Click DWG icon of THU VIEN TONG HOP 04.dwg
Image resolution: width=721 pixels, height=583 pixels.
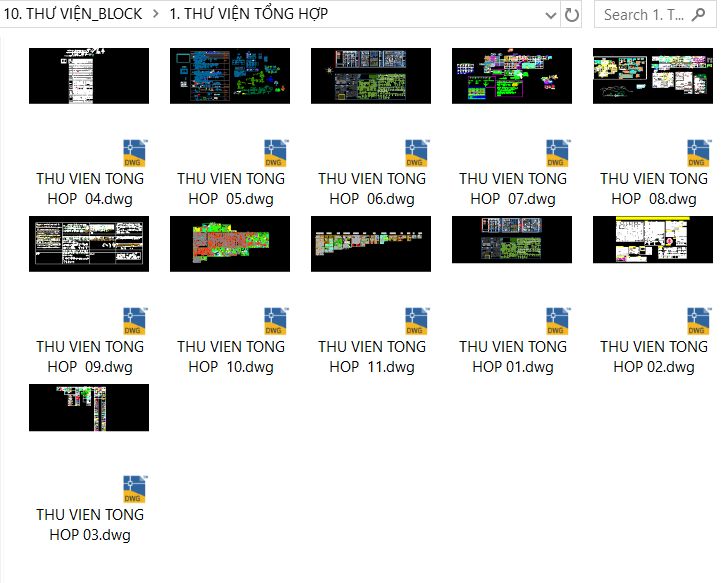click(135, 153)
